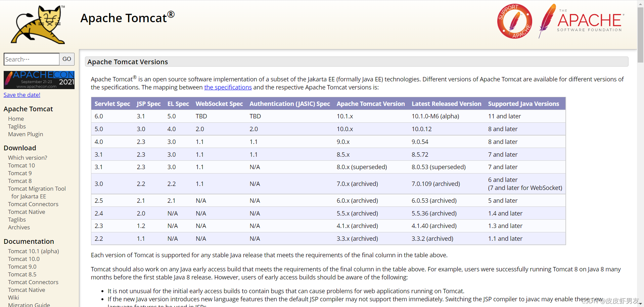
Task: Open Taglibs under Apache Tomcat section
Action: (x=17, y=126)
